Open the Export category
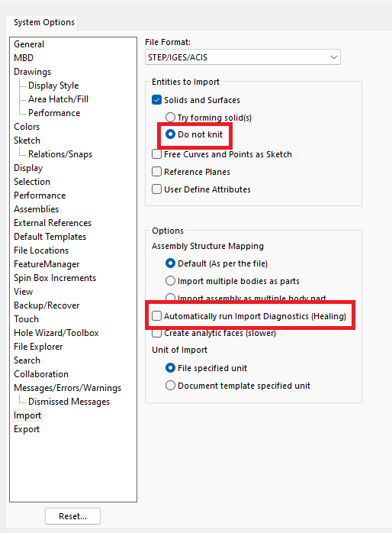Screen dimensions: 392x533 [x=27, y=429]
